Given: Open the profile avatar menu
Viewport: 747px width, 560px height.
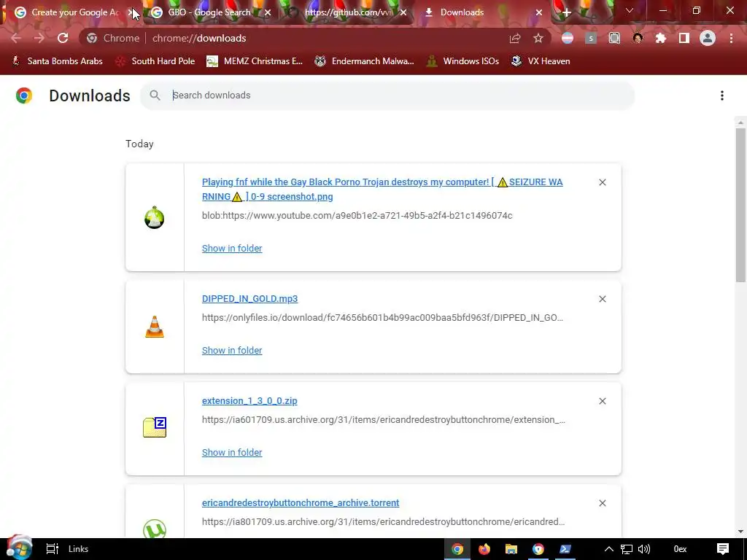Looking at the screenshot, I should pos(708,38).
